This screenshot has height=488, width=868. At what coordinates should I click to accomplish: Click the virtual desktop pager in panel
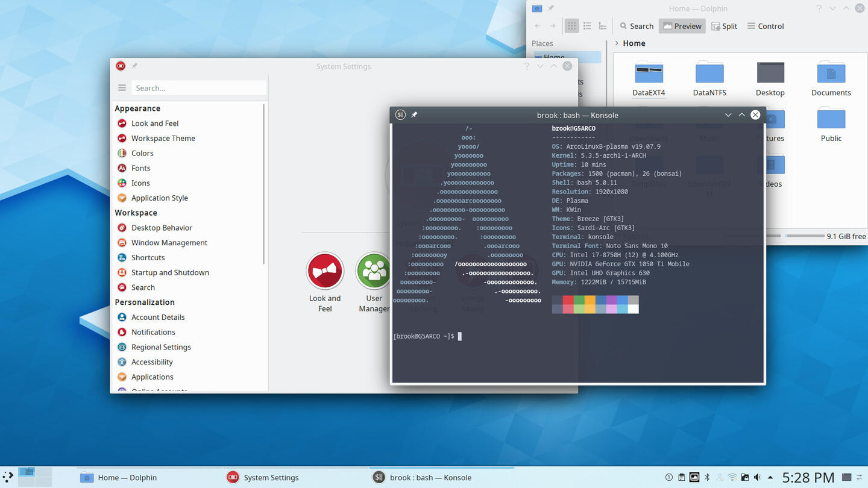[x=34, y=477]
